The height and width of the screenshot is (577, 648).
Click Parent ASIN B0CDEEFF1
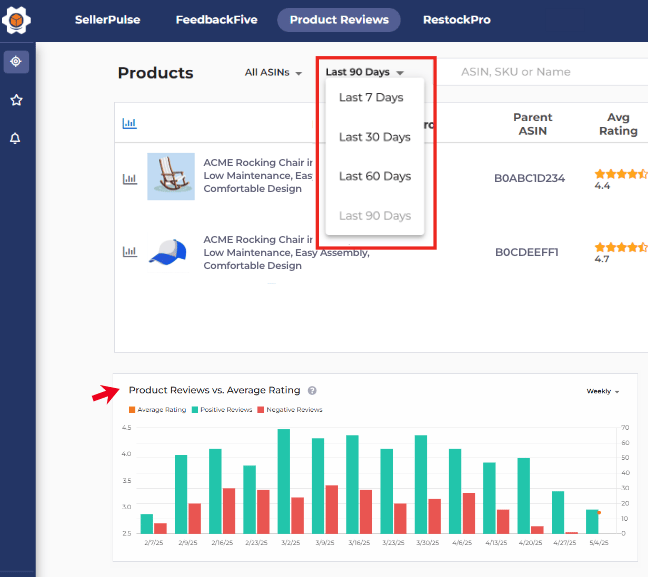tap(526, 252)
